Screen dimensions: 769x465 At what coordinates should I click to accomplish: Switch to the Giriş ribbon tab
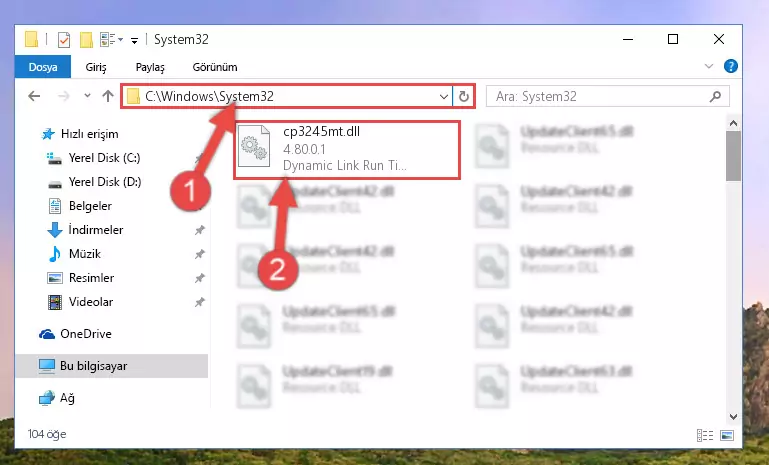coord(96,67)
